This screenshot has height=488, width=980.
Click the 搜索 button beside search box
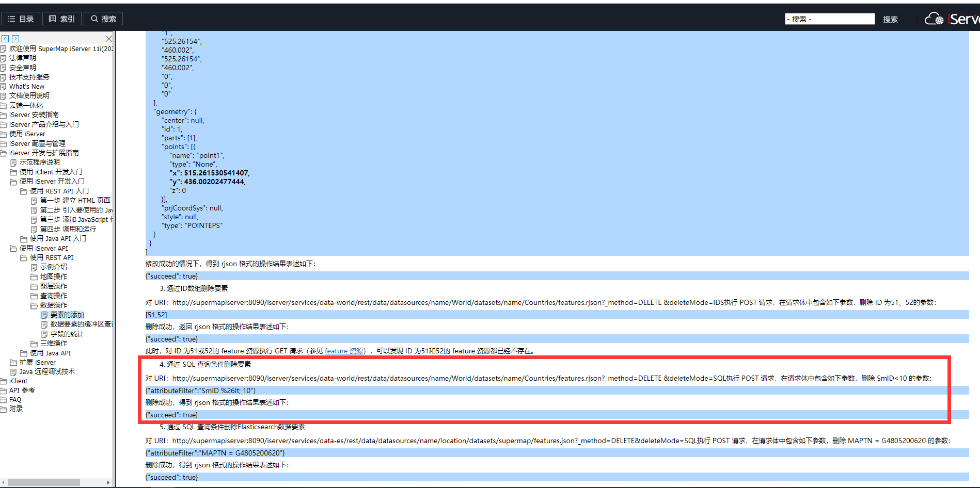[890, 19]
